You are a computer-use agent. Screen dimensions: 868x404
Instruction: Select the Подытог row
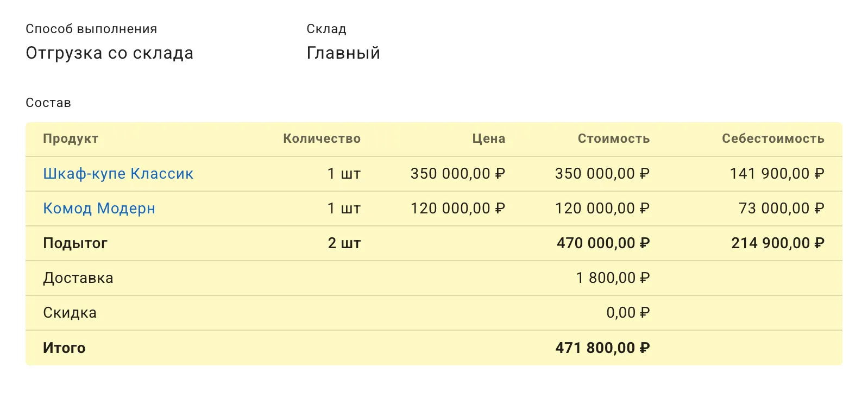435,243
